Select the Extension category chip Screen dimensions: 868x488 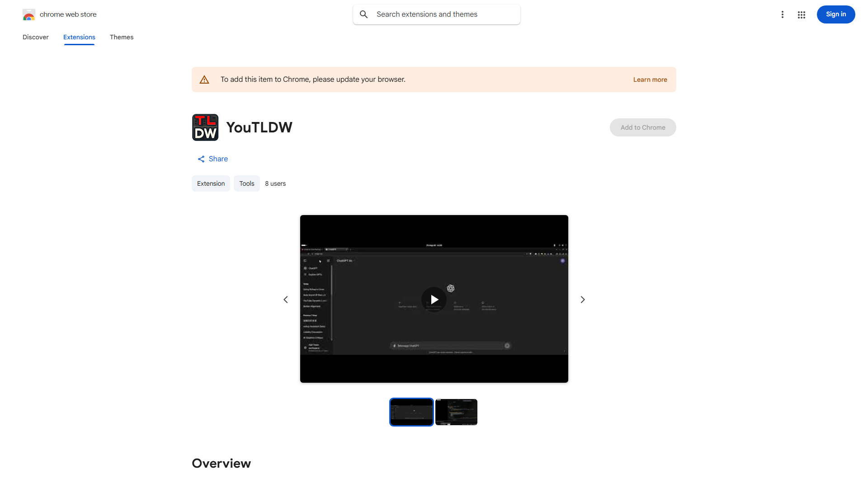[x=211, y=183]
